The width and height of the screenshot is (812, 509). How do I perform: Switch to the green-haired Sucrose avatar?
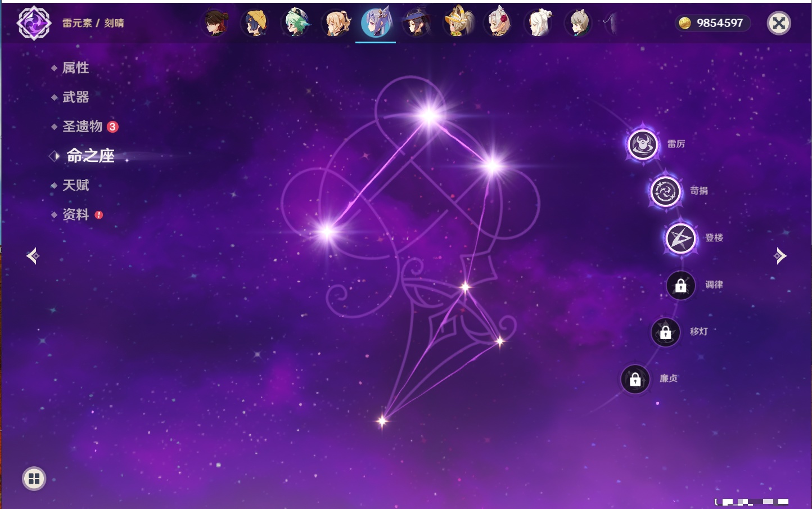(x=296, y=23)
